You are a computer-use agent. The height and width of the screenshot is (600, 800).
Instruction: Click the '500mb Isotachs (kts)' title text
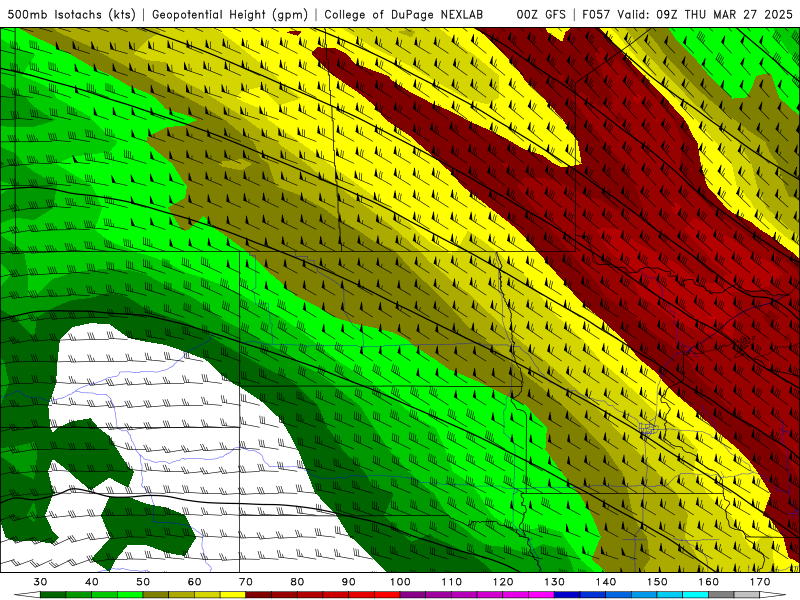point(71,14)
